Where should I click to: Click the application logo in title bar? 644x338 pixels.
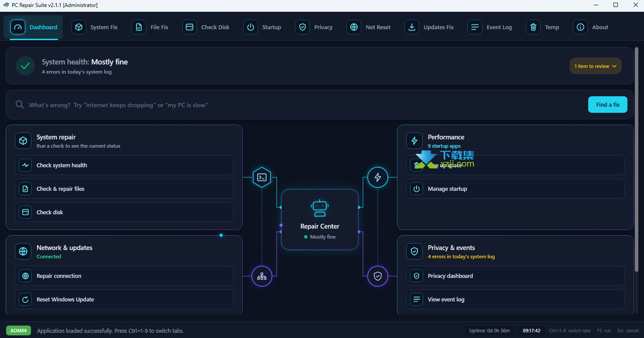pos(6,5)
